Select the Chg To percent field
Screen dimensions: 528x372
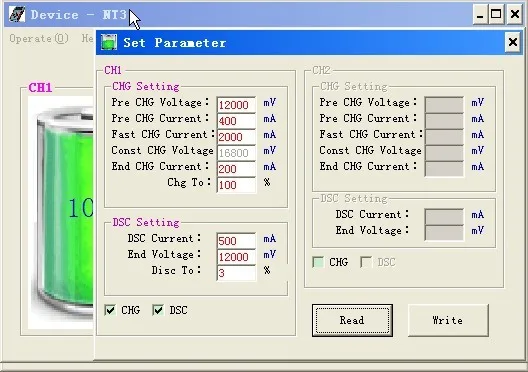point(236,185)
